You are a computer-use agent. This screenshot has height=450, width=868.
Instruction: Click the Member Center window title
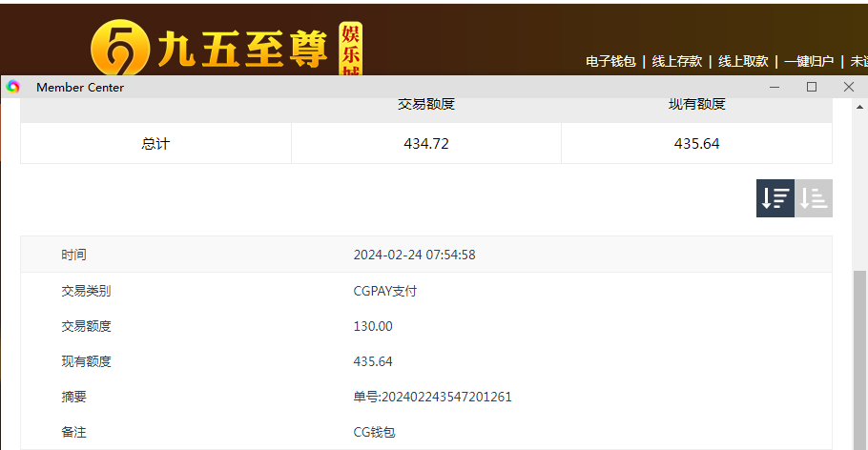pos(80,88)
